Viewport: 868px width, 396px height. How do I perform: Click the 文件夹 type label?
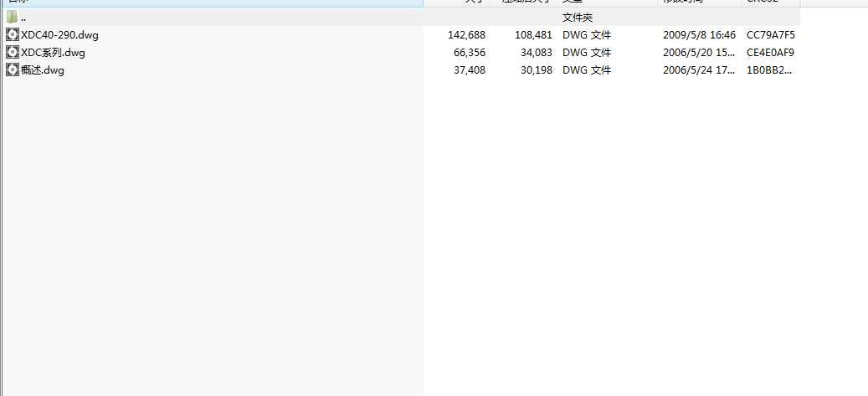[578, 18]
